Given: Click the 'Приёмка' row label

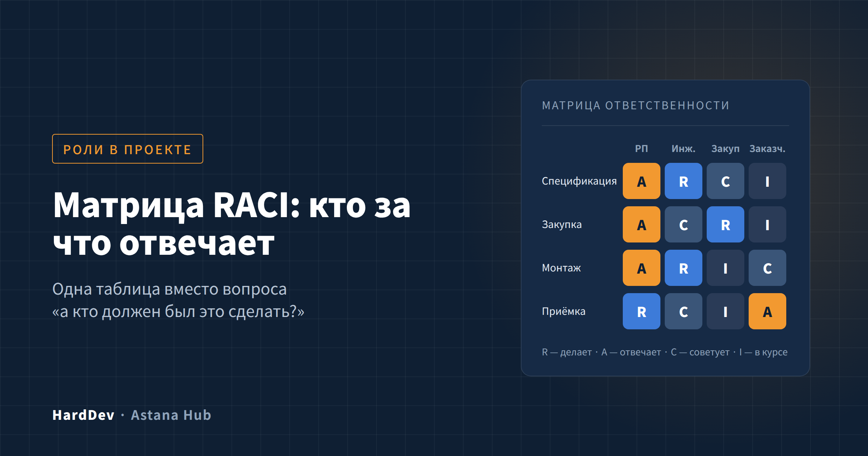Looking at the screenshot, I should [563, 311].
